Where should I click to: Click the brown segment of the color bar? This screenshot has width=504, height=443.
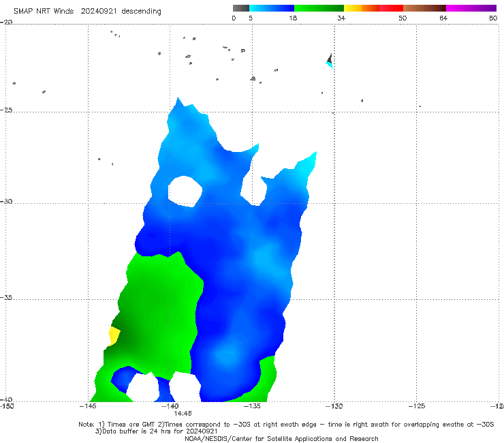tap(424, 8)
